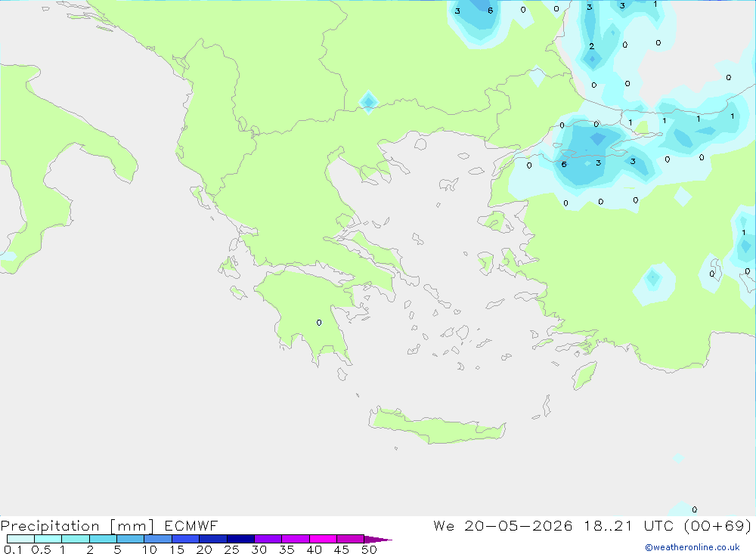Click the legend label '25'
Viewport: 756px width, 554px height.
tap(231, 549)
